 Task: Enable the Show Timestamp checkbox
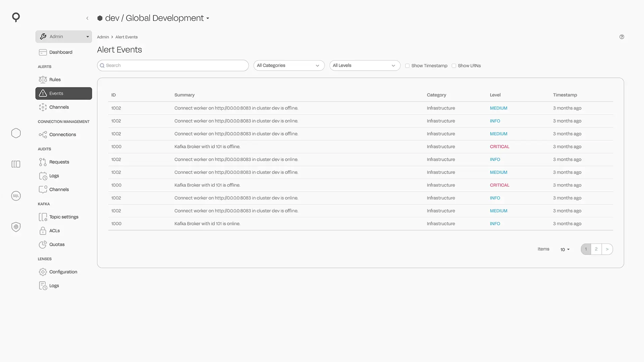click(x=407, y=66)
